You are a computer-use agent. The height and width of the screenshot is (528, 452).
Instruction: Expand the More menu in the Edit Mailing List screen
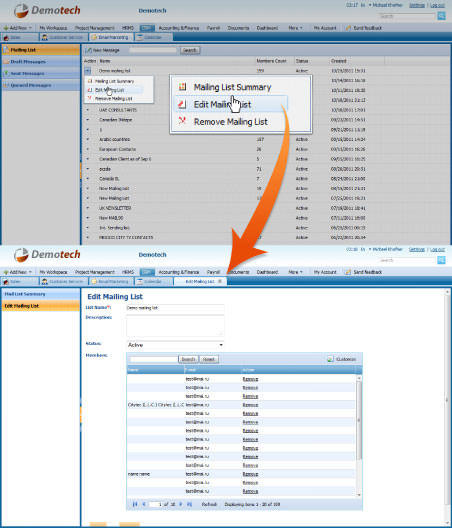295,272
